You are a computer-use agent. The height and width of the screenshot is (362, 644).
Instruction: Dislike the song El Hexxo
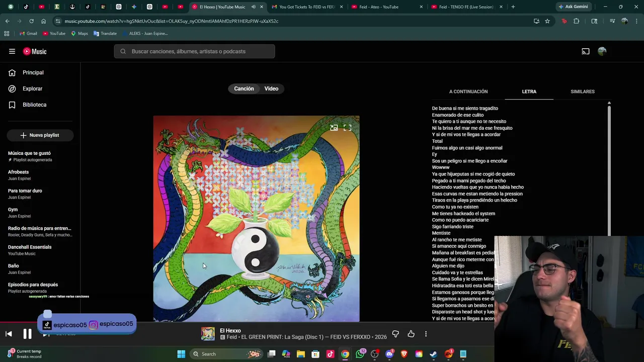point(395,334)
